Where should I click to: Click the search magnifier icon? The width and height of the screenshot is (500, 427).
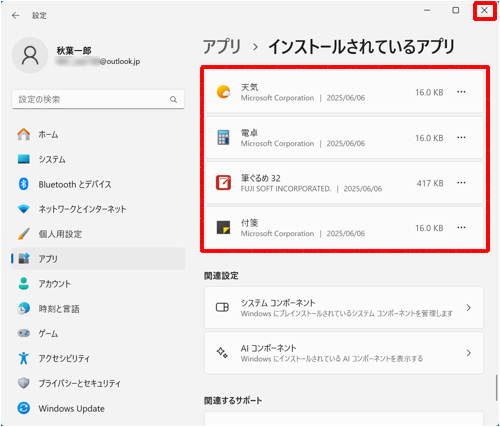pos(173,99)
